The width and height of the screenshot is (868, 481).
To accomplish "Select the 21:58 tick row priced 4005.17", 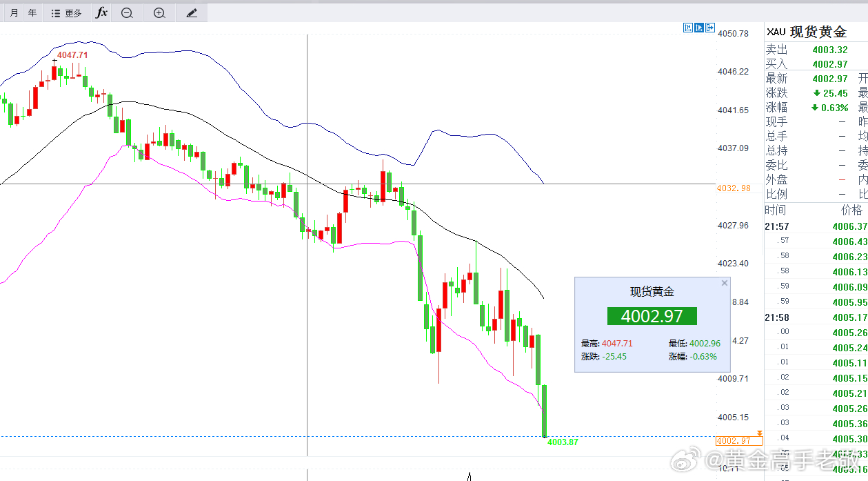I will pos(816,317).
